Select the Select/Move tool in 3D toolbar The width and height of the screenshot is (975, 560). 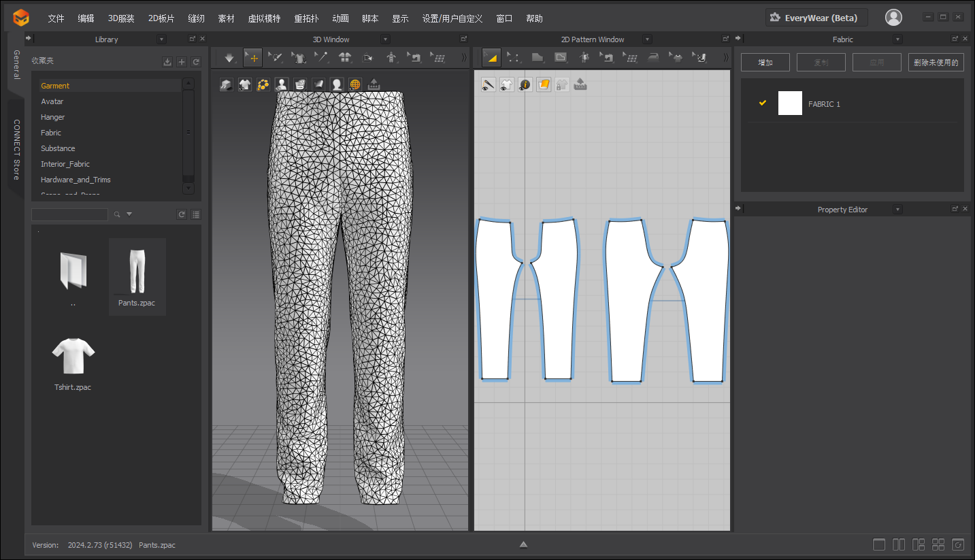tap(252, 58)
